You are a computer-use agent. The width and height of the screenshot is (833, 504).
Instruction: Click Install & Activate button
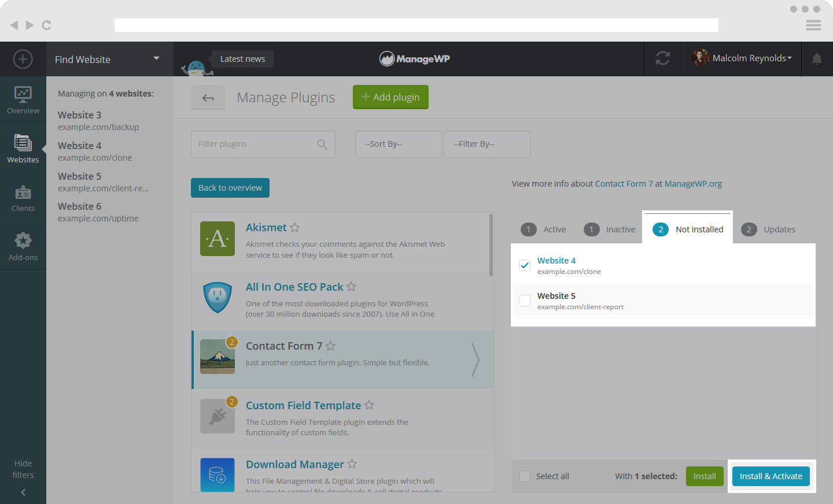pos(771,476)
